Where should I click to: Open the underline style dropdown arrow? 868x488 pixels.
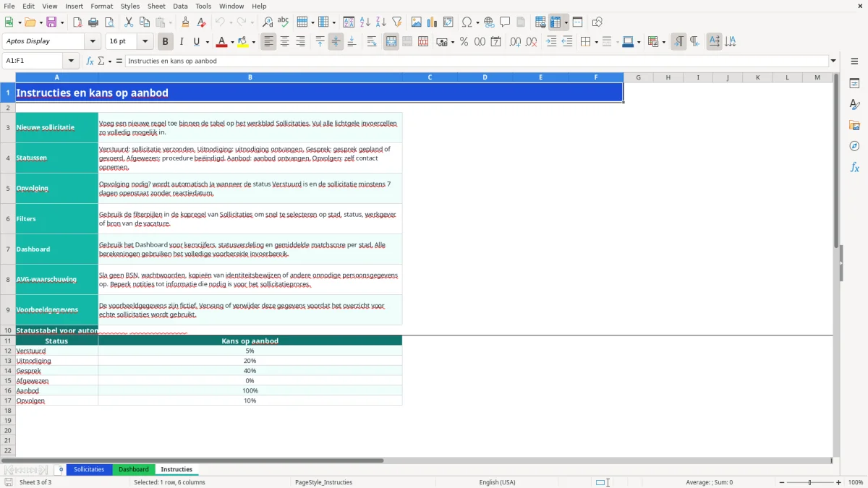[207, 42]
